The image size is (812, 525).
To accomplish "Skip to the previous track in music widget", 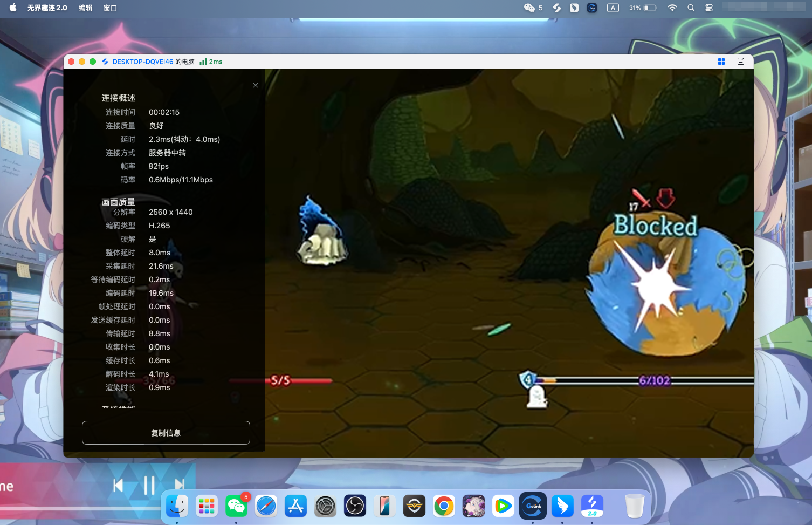I will coord(118,486).
